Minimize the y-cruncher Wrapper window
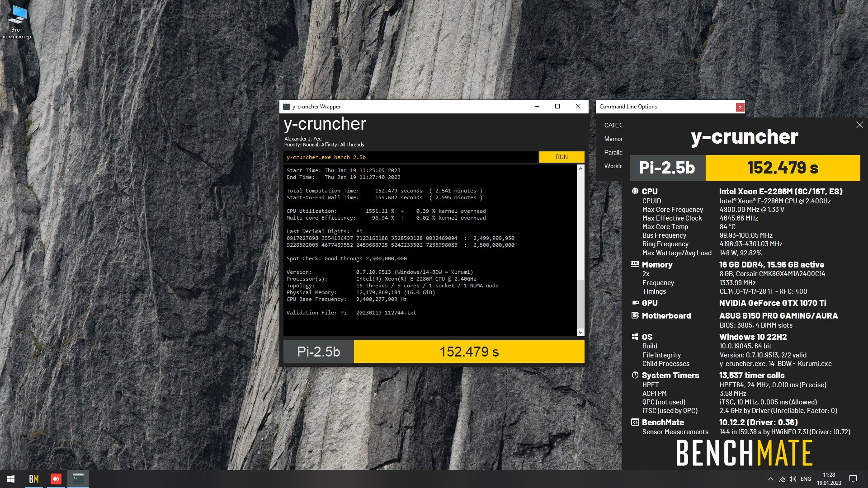The height and width of the screenshot is (488, 868). coord(537,107)
